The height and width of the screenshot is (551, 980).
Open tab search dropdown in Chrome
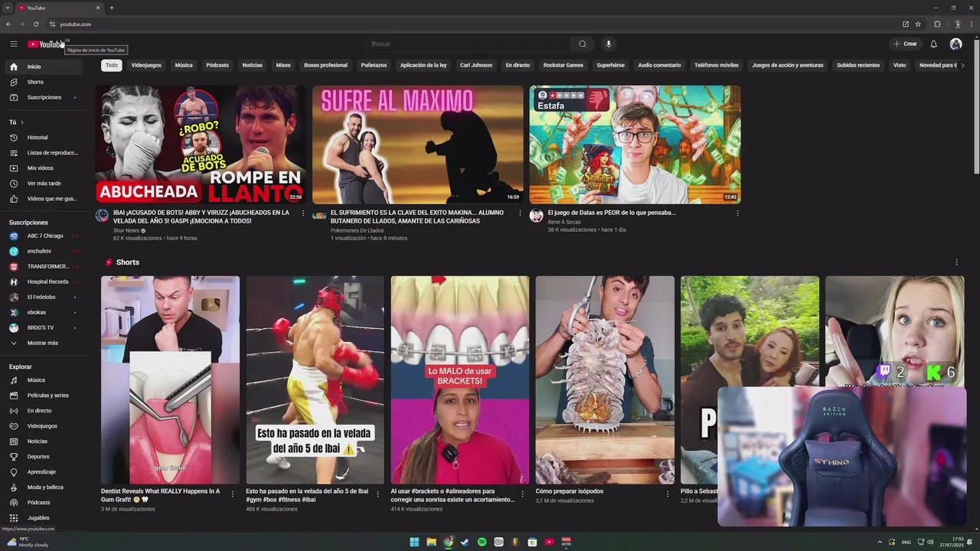(x=8, y=8)
